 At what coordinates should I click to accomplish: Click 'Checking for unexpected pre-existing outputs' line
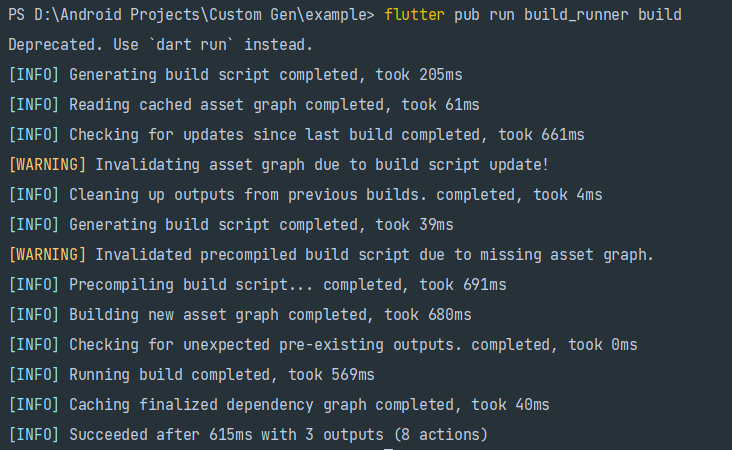(x=323, y=345)
